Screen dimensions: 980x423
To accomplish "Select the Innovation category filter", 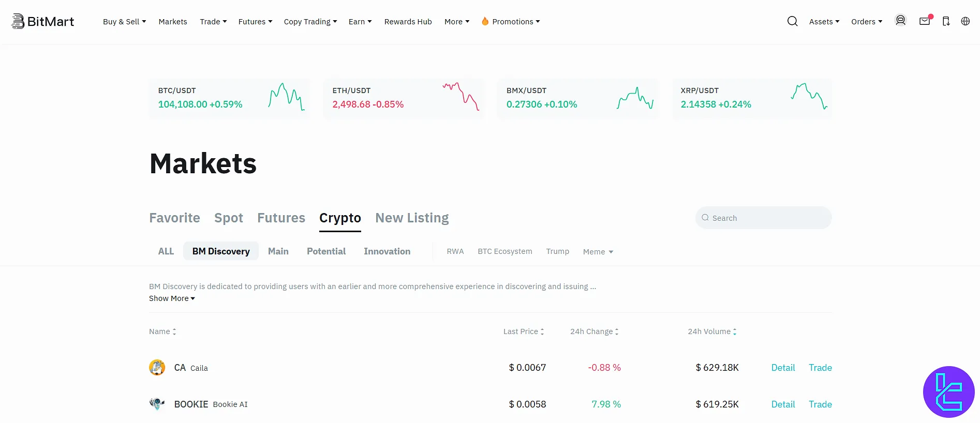I will [x=387, y=251].
